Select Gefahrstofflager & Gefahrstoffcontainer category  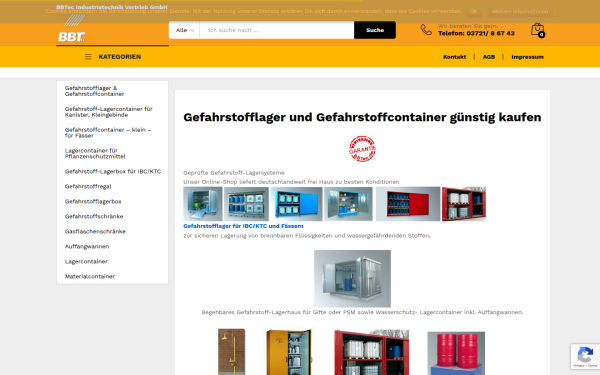coord(95,91)
